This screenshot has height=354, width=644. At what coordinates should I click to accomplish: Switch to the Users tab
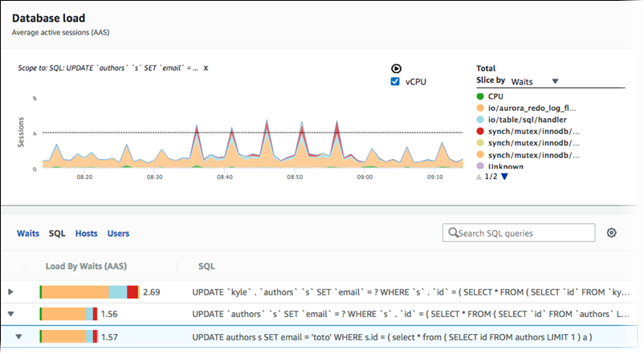coord(118,234)
